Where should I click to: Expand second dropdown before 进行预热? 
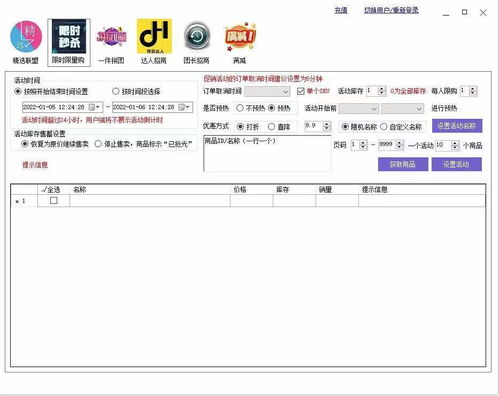coord(402,108)
